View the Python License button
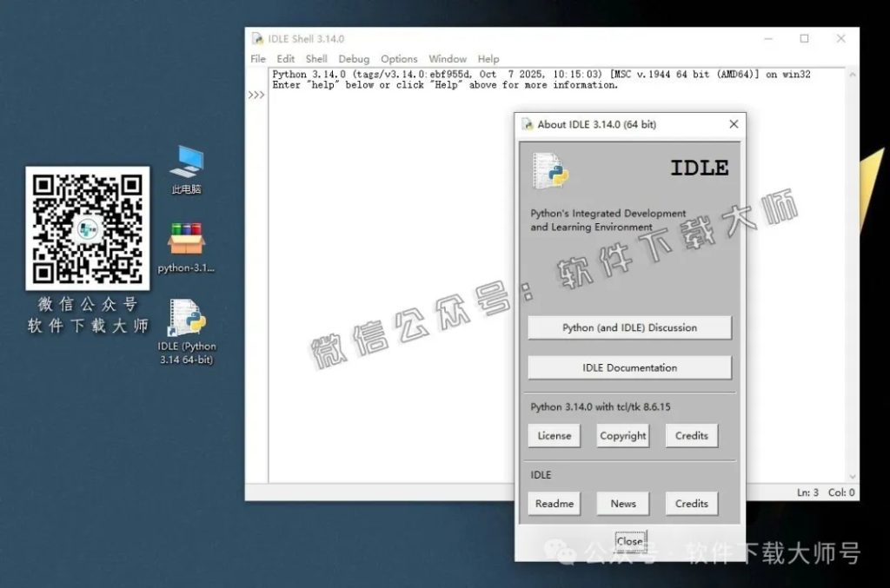This screenshot has width=890, height=588. click(x=555, y=435)
